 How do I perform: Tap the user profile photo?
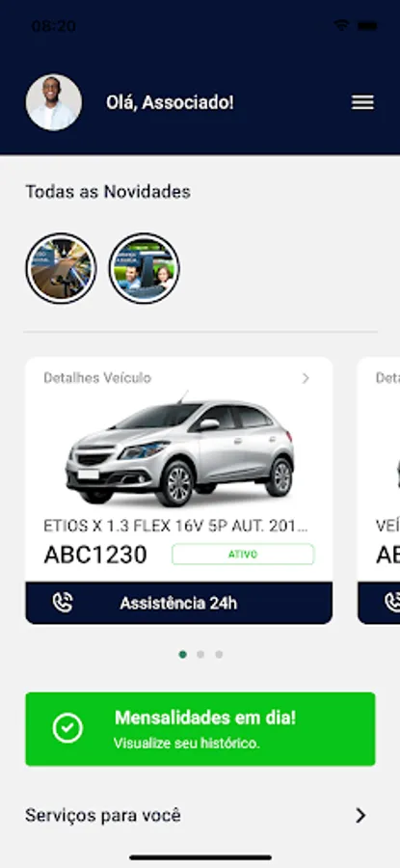(x=54, y=102)
